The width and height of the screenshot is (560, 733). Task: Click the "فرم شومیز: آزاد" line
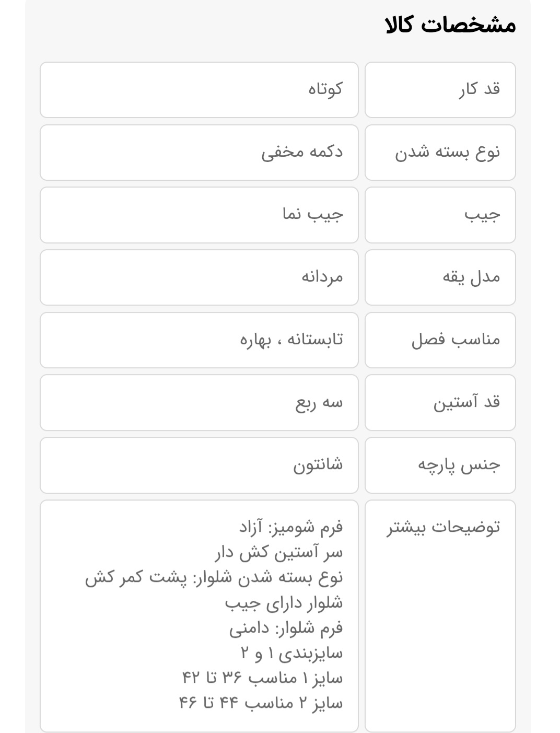pos(291,527)
